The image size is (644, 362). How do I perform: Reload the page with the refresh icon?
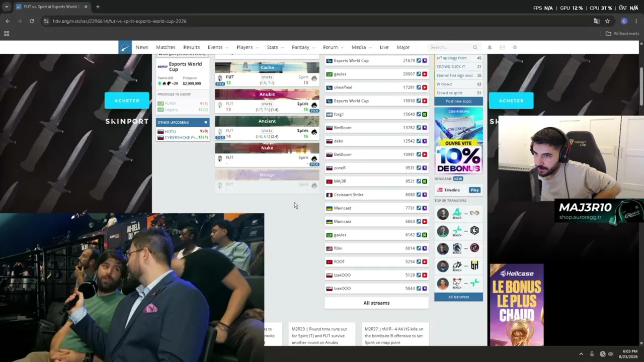point(32,21)
